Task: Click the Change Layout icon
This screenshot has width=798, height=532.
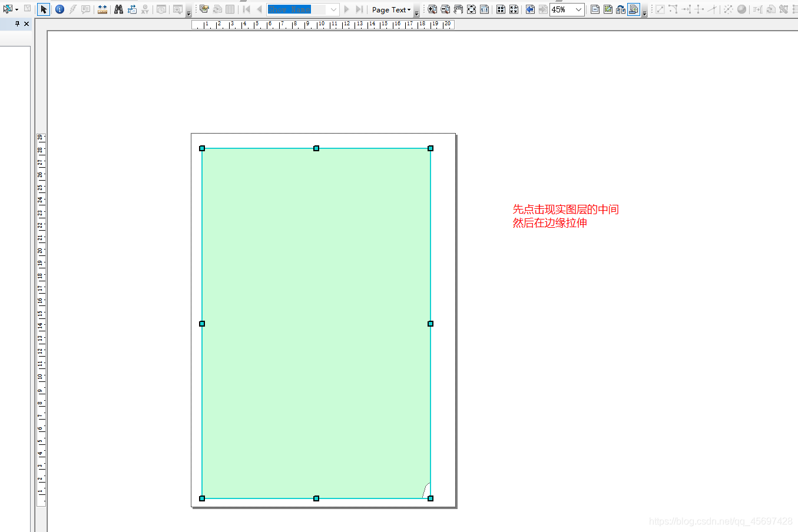Action: [x=621, y=9]
